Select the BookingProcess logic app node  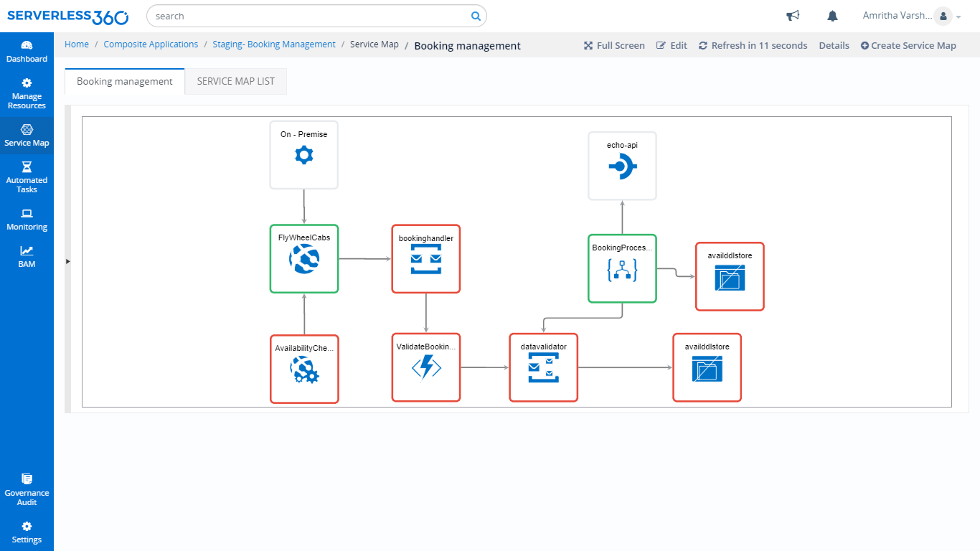622,268
